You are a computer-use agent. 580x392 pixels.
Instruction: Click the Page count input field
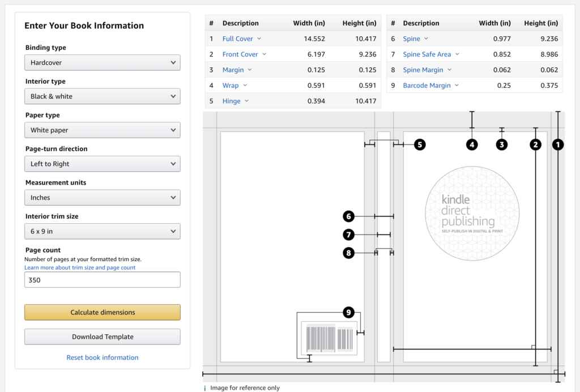(103, 280)
